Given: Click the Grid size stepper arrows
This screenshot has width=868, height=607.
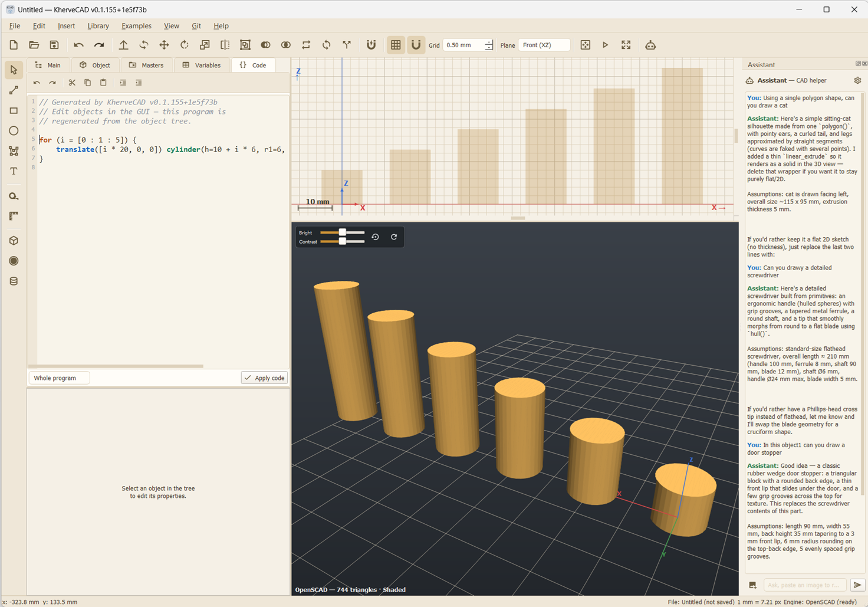Looking at the screenshot, I should click(x=489, y=45).
